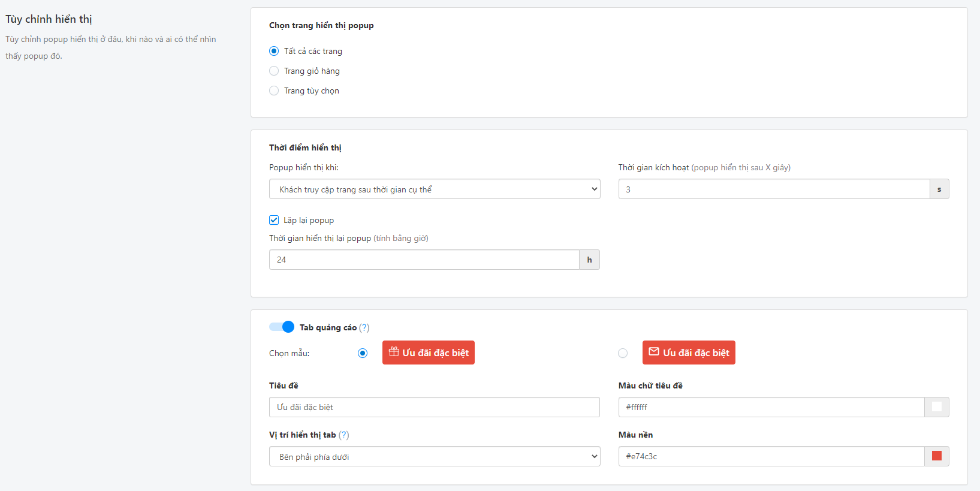Click the activation time seconds input field

[x=774, y=189]
